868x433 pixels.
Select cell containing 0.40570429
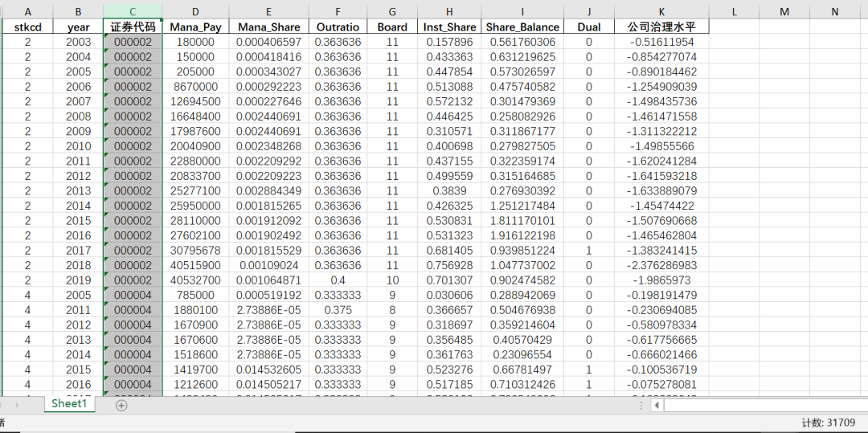click(522, 340)
